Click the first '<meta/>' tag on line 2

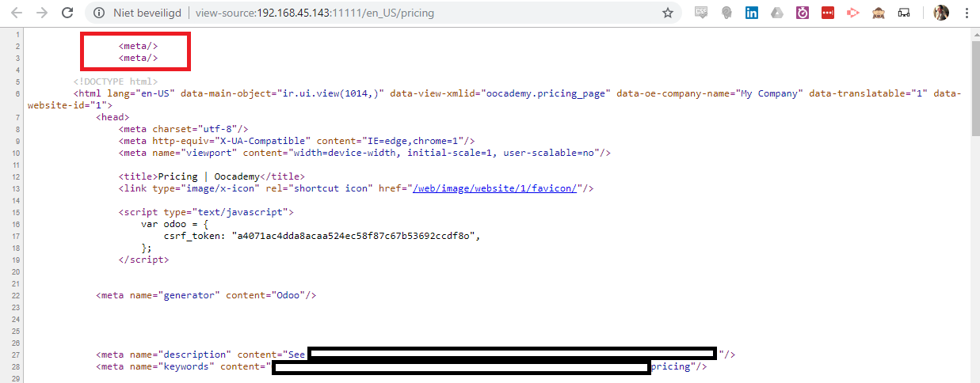click(139, 46)
